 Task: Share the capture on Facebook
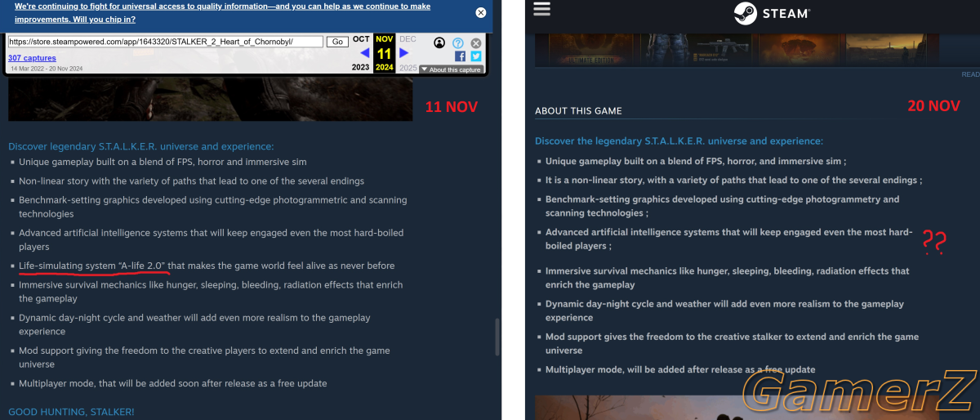(460, 56)
